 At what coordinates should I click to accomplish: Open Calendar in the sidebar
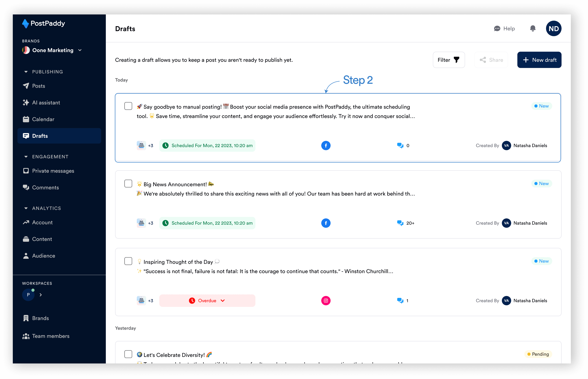pyautogui.click(x=43, y=119)
